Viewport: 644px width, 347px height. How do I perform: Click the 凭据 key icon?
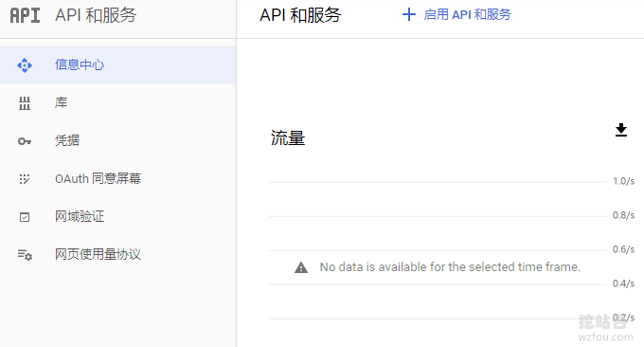coord(25,141)
